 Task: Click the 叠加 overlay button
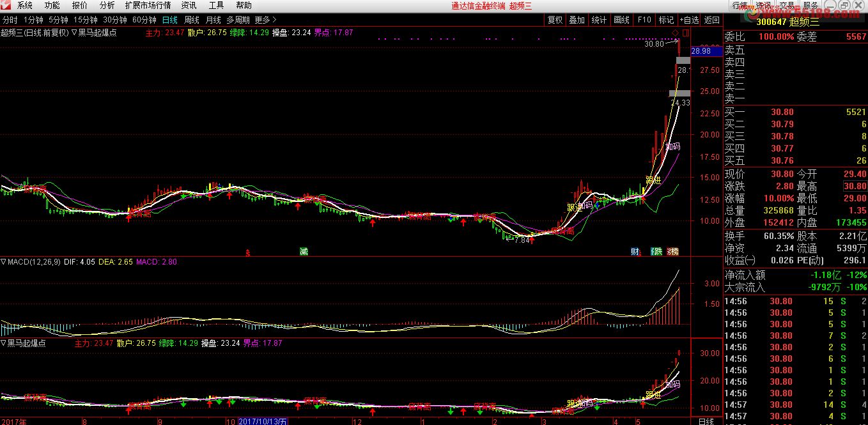(577, 20)
